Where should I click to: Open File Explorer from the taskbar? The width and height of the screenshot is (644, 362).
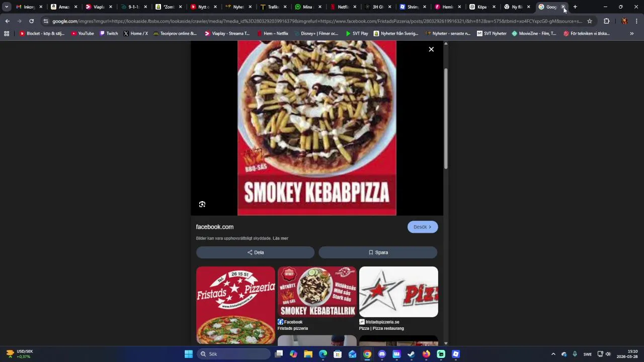coord(308,354)
